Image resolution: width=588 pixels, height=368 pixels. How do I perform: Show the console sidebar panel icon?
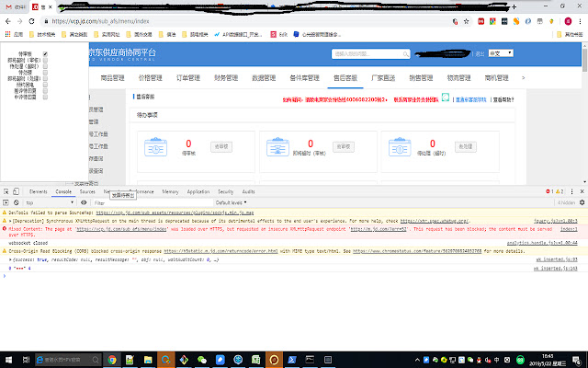(6, 202)
